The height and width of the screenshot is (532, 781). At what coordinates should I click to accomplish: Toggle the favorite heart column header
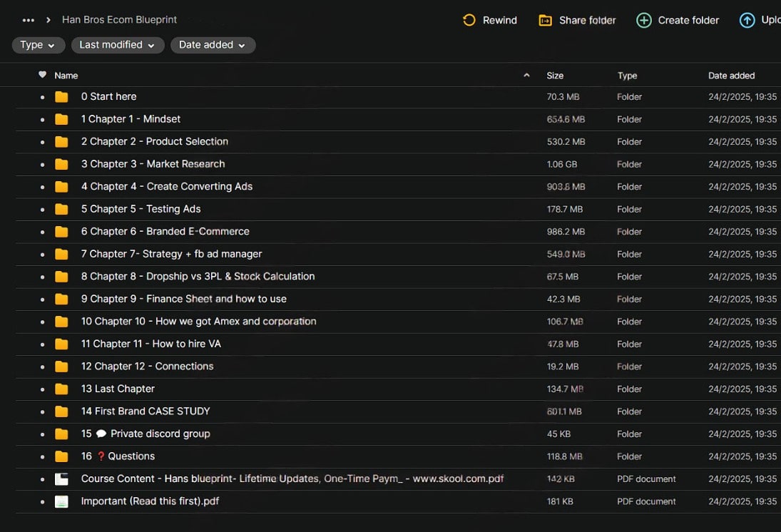point(42,75)
